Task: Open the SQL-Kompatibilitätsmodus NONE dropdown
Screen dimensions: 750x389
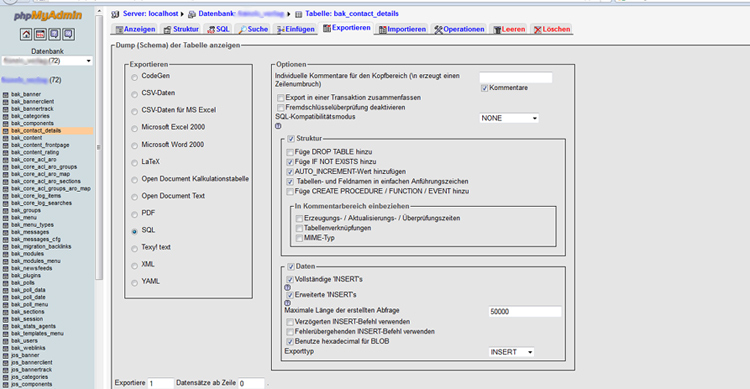Action: (509, 118)
